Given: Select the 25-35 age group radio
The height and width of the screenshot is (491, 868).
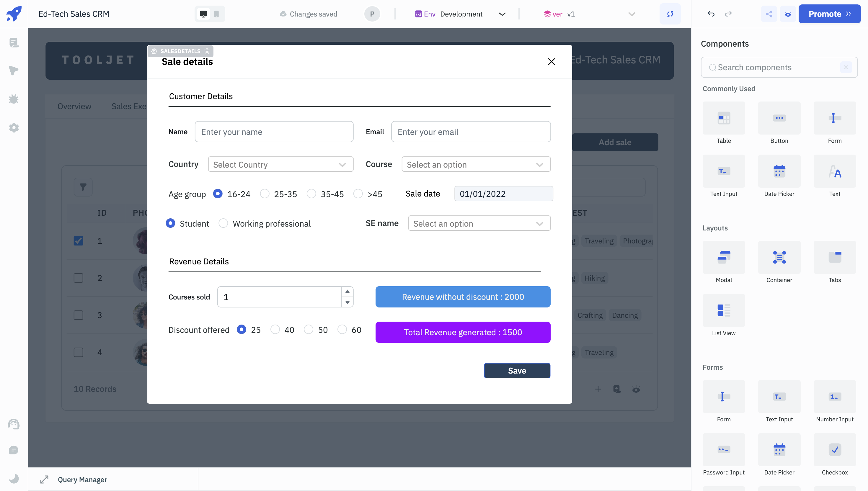Looking at the screenshot, I should [x=265, y=194].
